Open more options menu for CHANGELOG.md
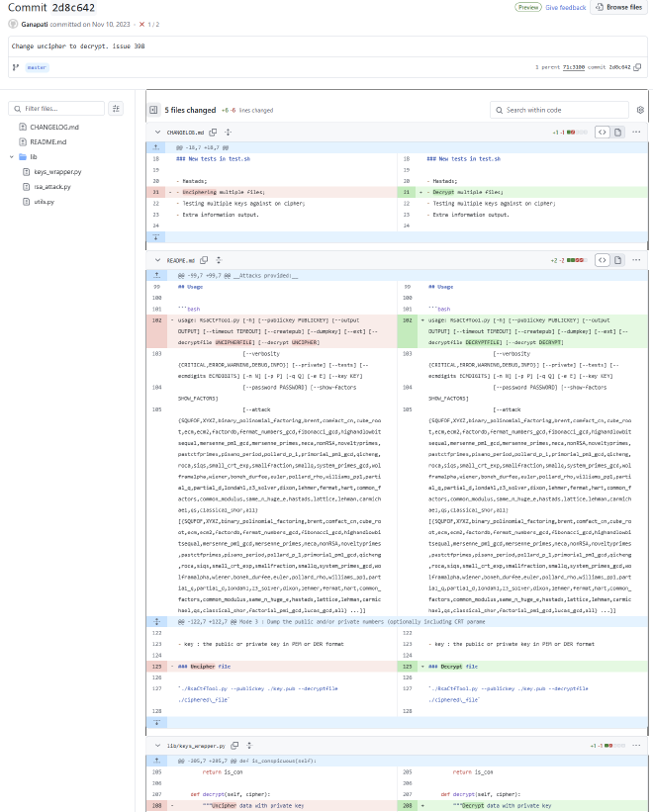653x812 pixels. tap(639, 132)
